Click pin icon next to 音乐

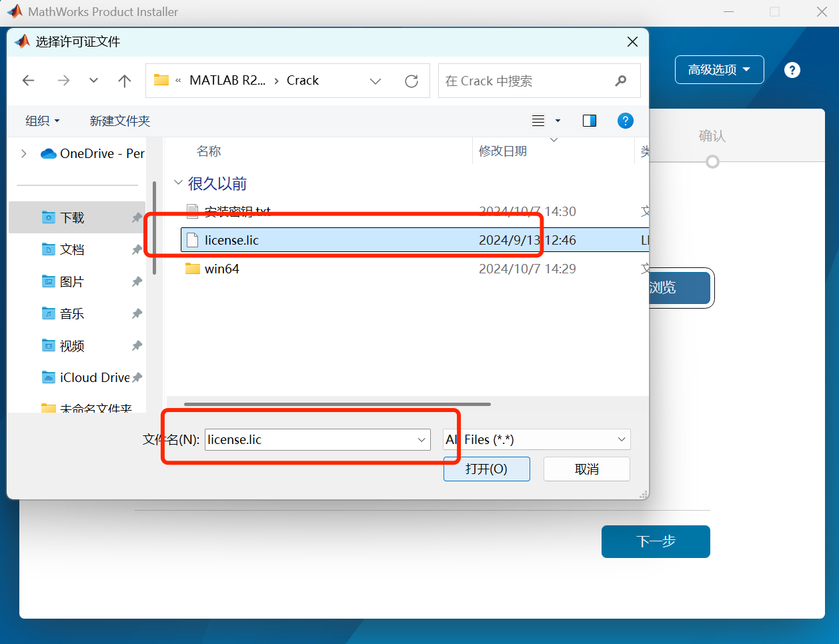pos(137,313)
